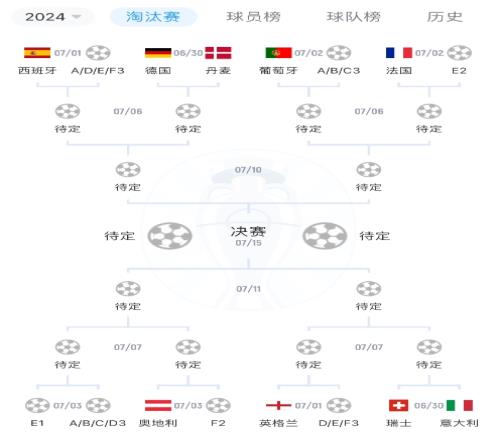Open the 07/11 semifinal match

248,289
